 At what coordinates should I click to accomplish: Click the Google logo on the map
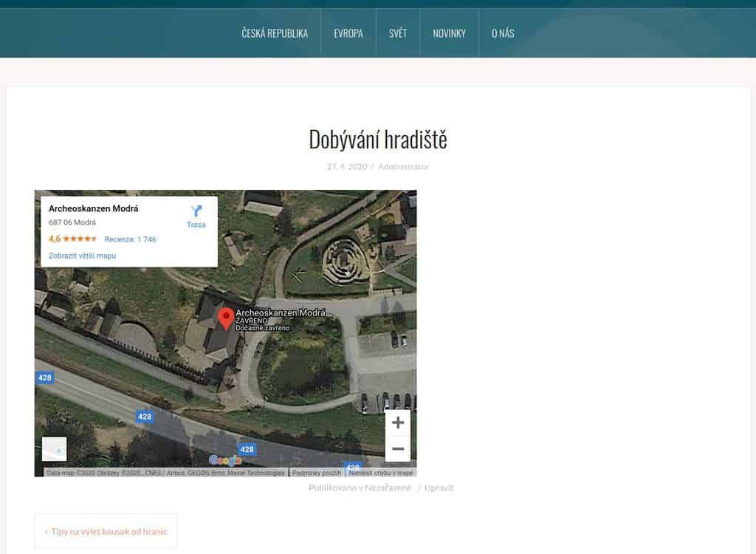click(225, 460)
